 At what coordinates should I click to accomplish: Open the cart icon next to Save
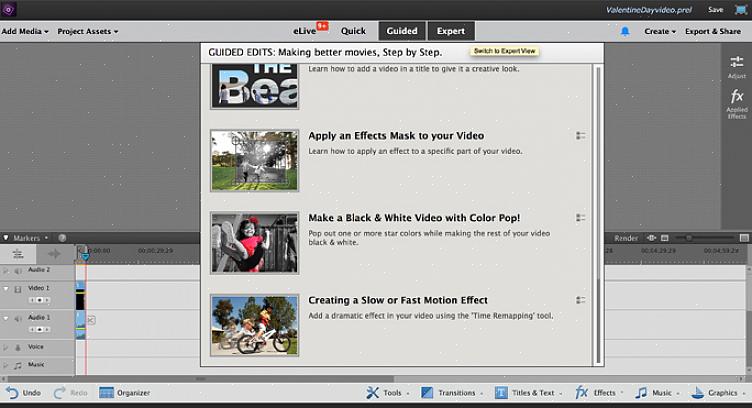click(x=741, y=10)
